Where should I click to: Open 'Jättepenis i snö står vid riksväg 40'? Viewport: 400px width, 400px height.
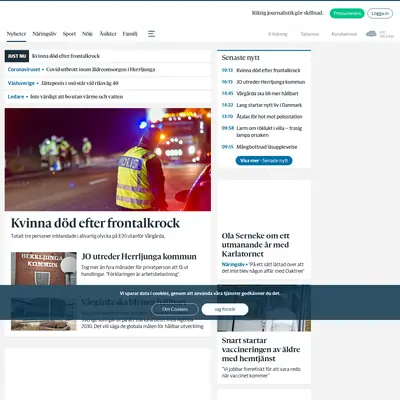pyautogui.click(x=80, y=83)
